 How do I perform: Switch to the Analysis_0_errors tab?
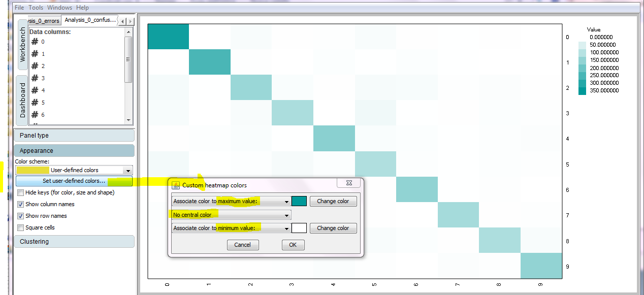[x=44, y=21]
